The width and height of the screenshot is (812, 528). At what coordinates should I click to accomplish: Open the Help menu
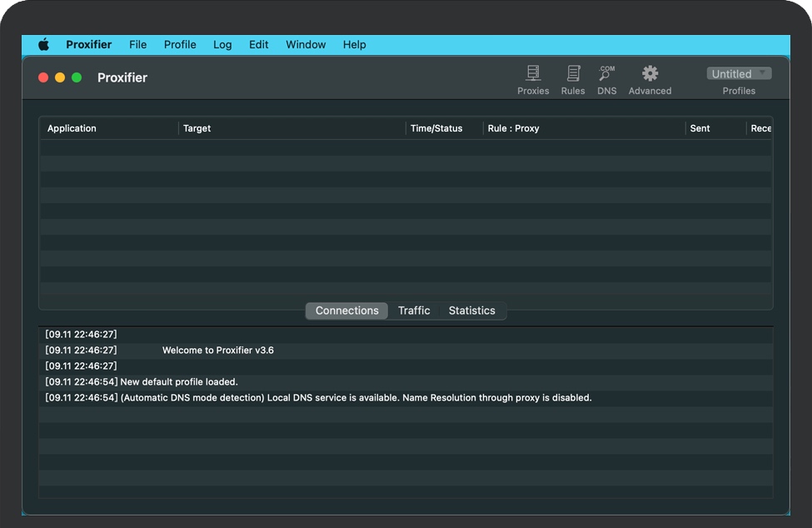[354, 45]
